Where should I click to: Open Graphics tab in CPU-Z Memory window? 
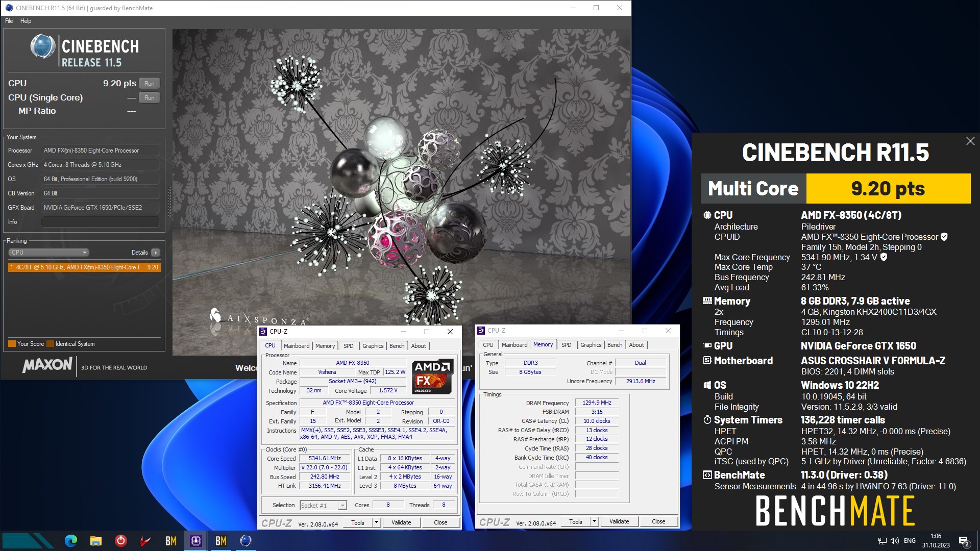coord(591,345)
